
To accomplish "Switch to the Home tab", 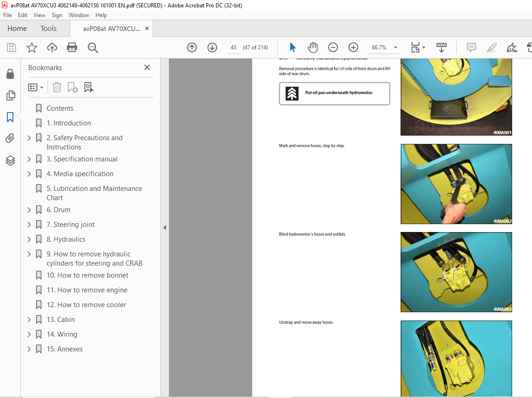I will coord(17,29).
